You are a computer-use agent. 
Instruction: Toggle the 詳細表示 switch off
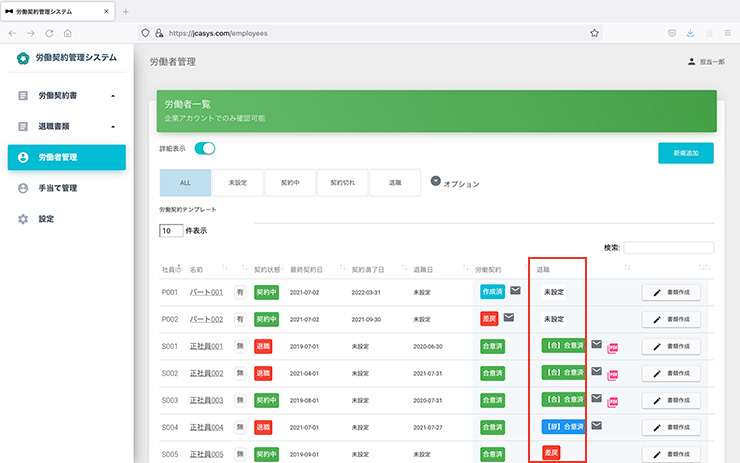(205, 149)
